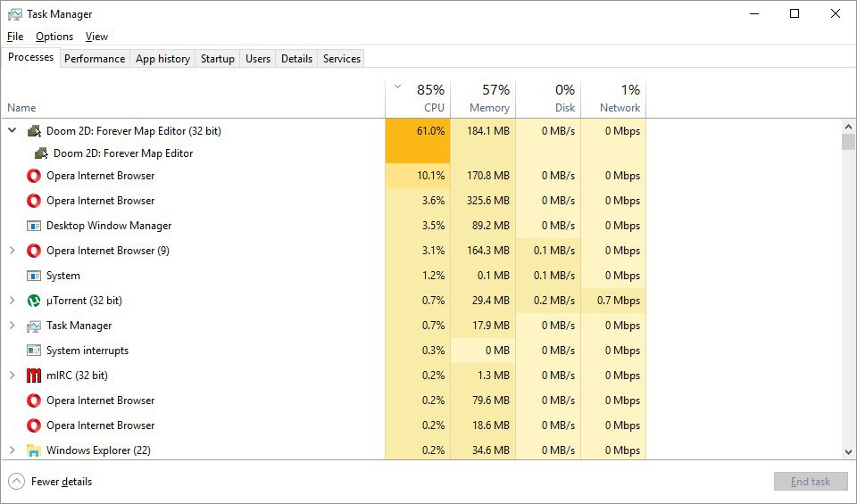Sort by the Disk column header
This screenshot has height=504, width=857.
(x=548, y=99)
